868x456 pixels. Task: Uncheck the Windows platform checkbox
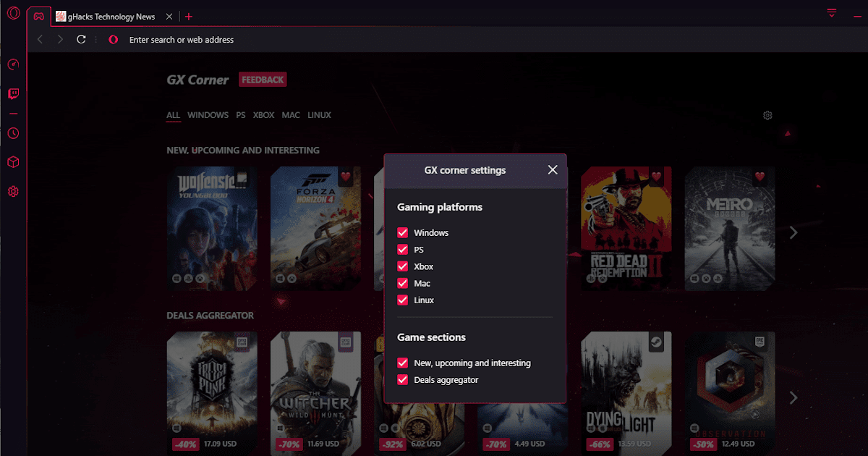tap(403, 233)
